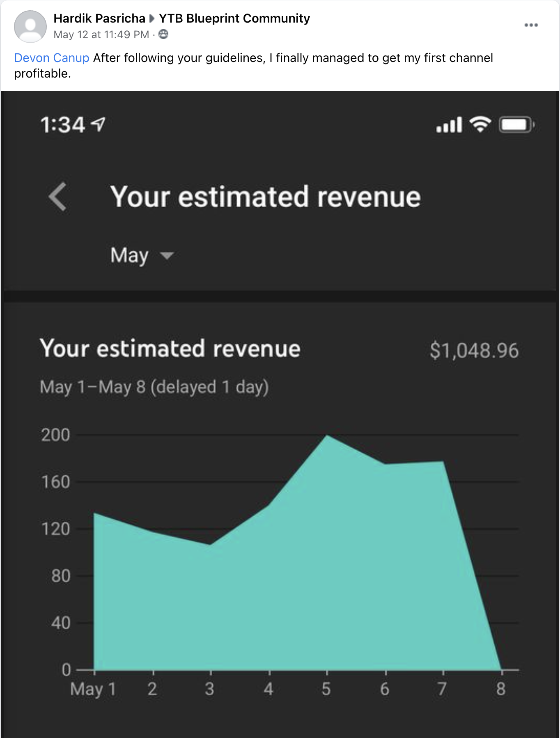Click the 1:34 clock time

pos(63,124)
